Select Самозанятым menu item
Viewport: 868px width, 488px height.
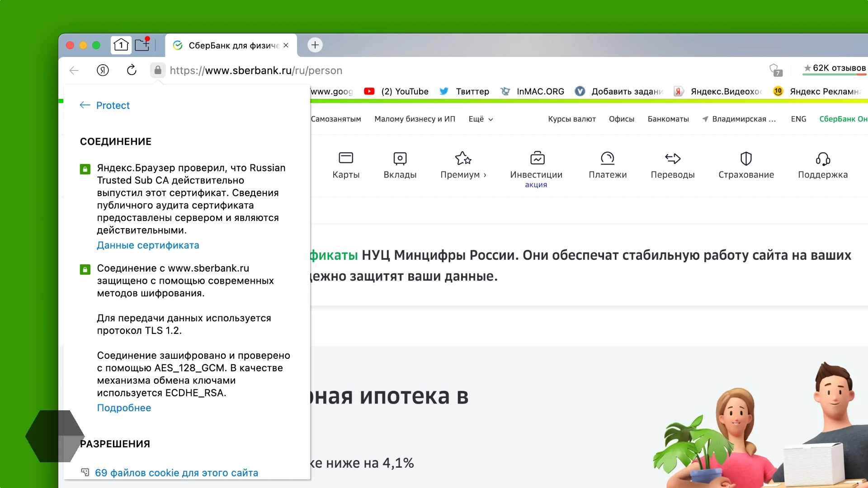pyautogui.click(x=336, y=119)
